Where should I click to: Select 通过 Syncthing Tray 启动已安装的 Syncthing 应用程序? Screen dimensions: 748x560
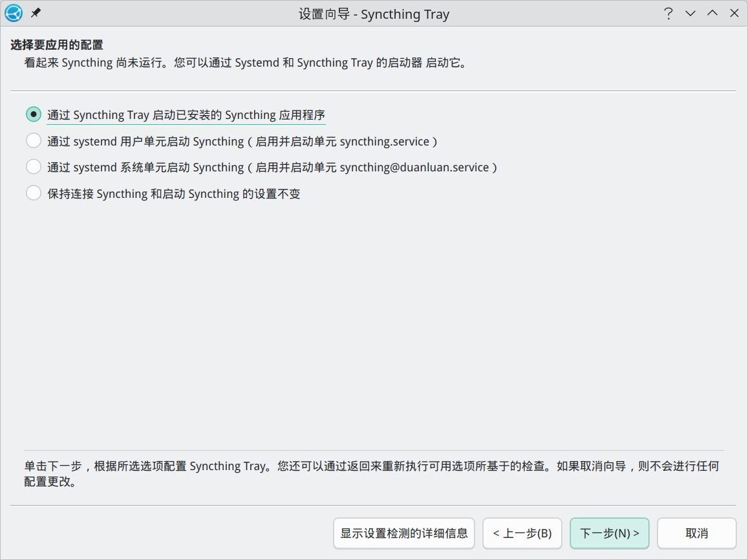[176, 115]
